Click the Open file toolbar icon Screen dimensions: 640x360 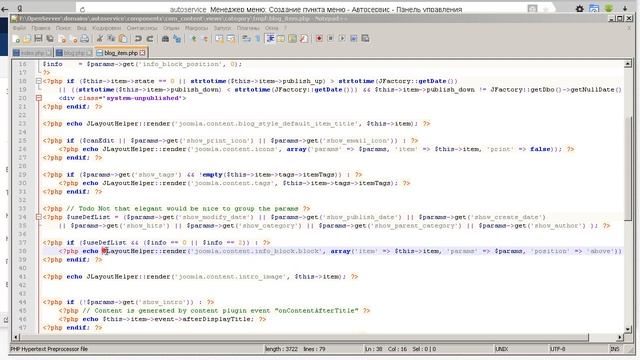tap(27, 39)
